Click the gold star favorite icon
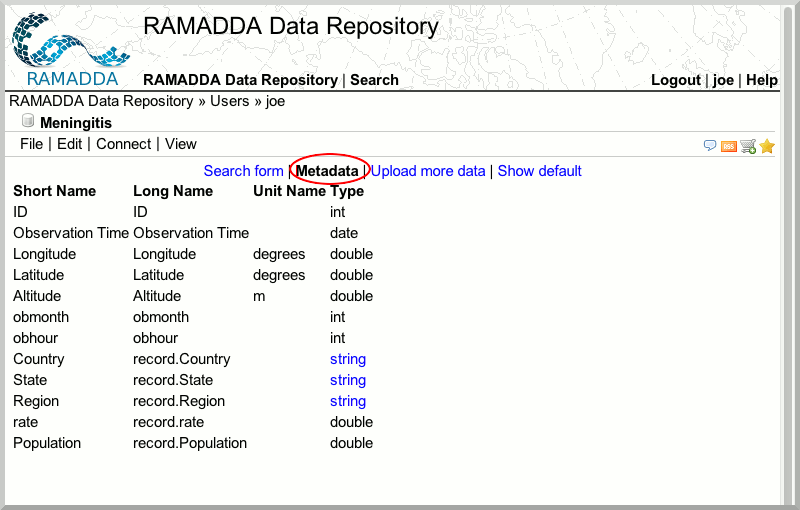The height and width of the screenshot is (510, 800). coord(767,146)
